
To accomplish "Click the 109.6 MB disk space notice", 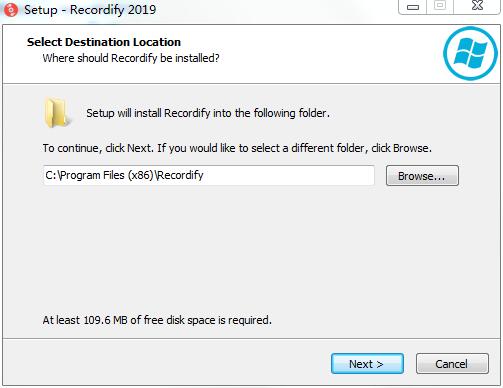I will pos(157,320).
